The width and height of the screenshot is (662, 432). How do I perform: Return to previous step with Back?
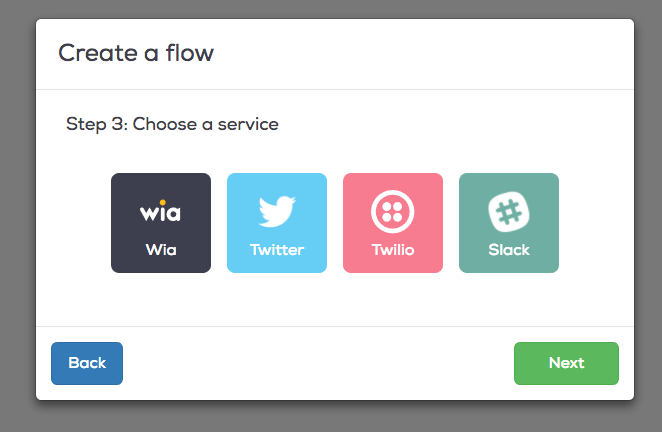click(87, 363)
